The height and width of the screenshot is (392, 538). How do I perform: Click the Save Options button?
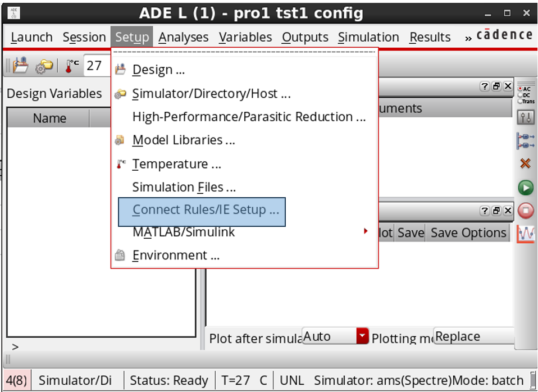468,233
